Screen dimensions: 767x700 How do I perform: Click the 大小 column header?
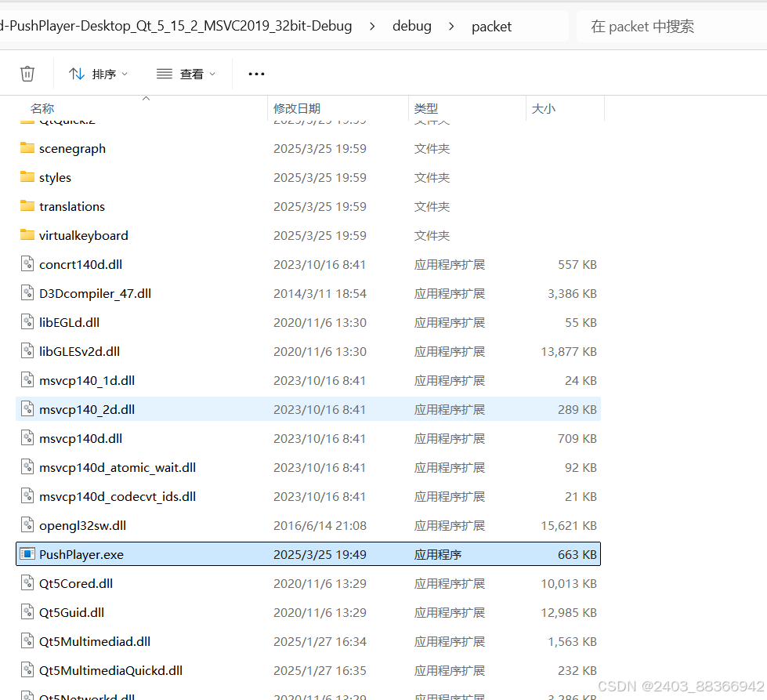pyautogui.click(x=544, y=108)
